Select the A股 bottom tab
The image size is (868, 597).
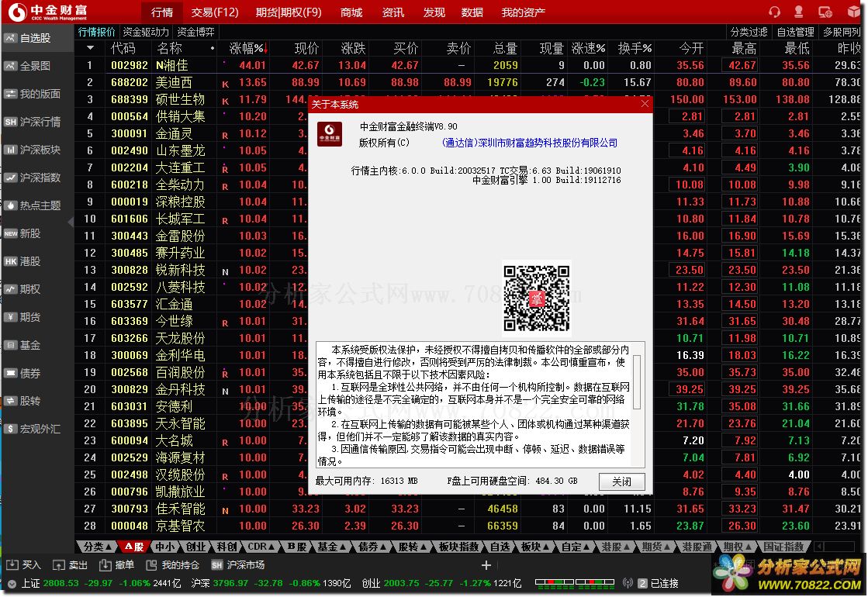pyautogui.click(x=134, y=547)
